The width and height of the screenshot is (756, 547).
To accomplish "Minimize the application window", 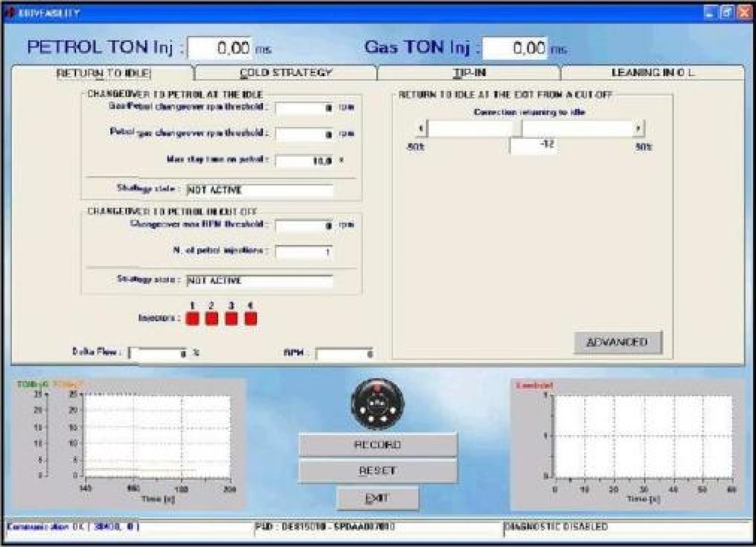I will click(710, 13).
